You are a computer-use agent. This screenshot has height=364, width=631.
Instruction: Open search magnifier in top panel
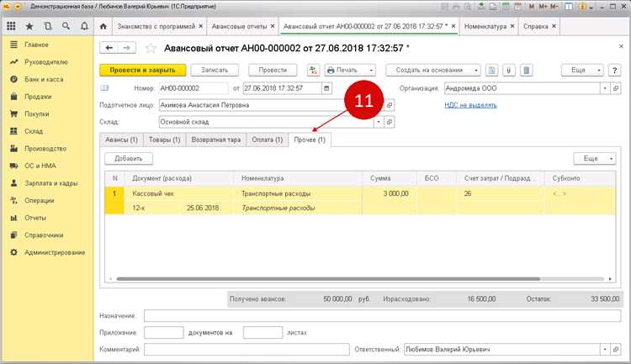[66, 26]
